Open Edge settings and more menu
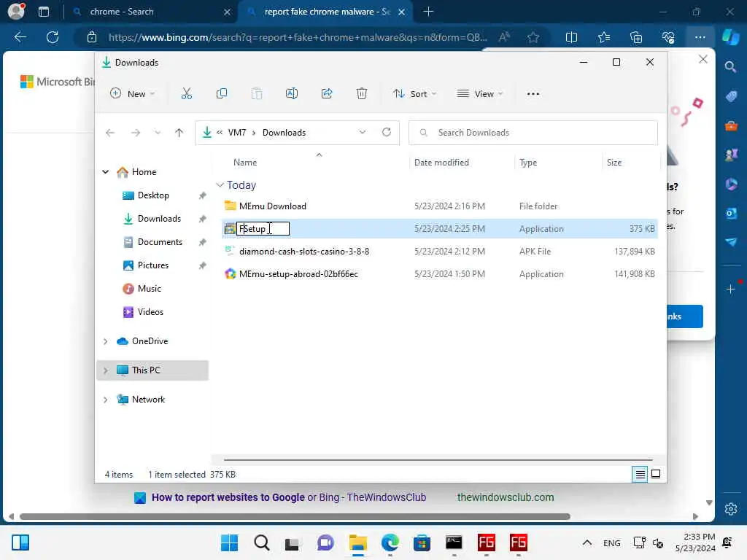747x560 pixels. pyautogui.click(x=700, y=37)
